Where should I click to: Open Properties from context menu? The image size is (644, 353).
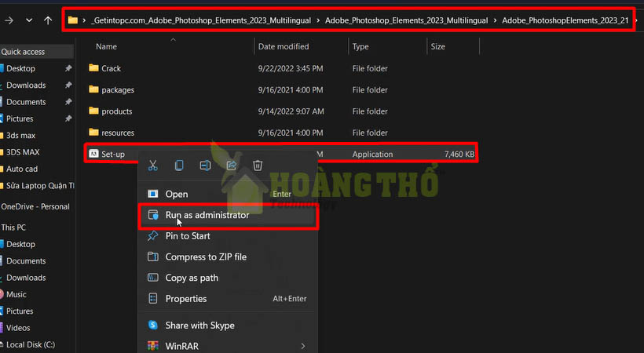point(186,299)
